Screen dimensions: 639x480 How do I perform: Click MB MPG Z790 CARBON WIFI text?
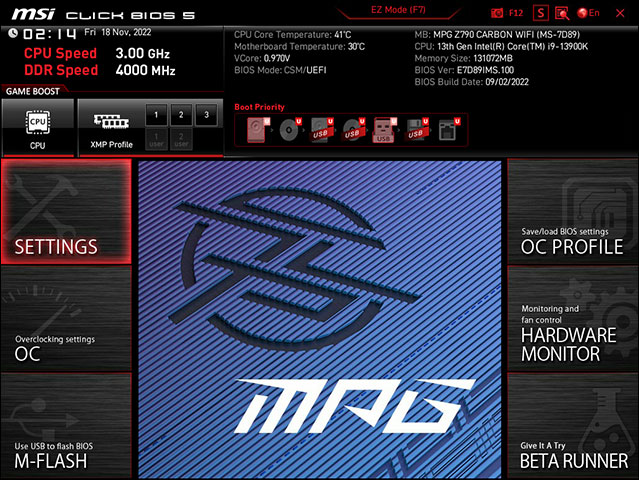point(497,35)
